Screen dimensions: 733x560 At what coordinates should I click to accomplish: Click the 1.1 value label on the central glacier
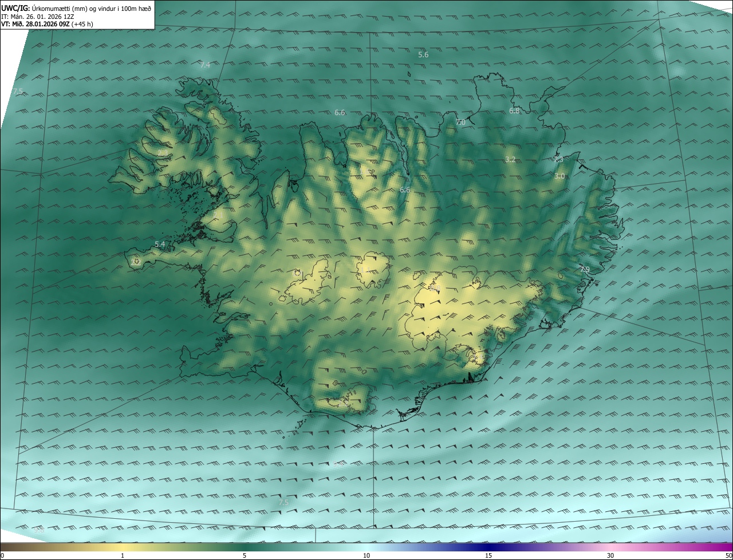click(x=364, y=269)
